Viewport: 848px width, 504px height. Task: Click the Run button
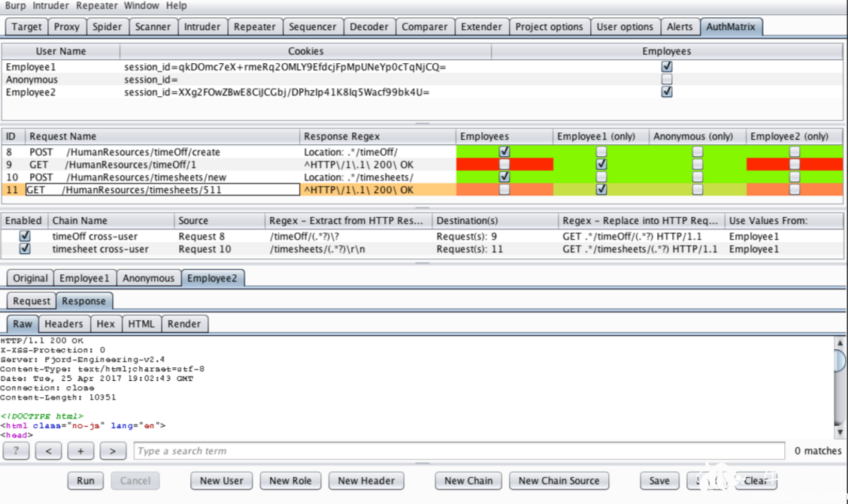point(86,481)
